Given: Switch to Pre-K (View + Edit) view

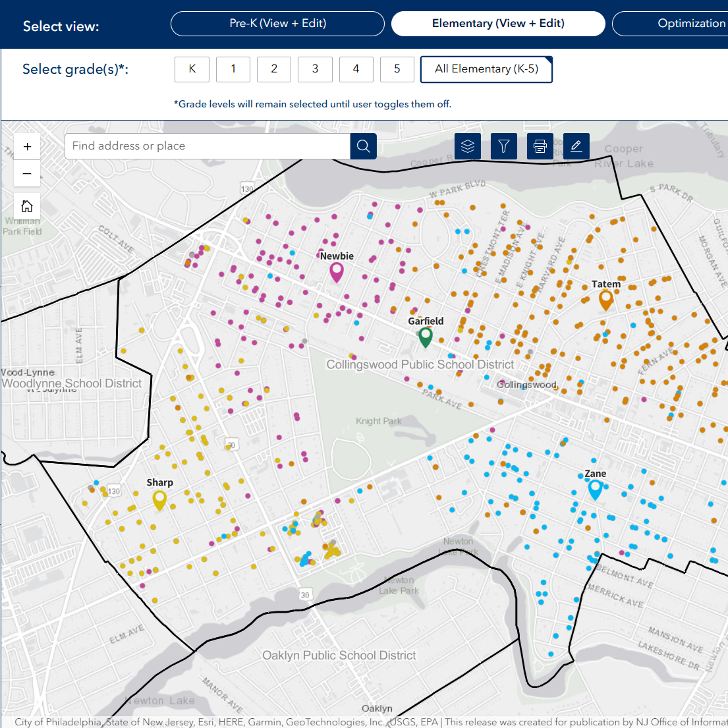Looking at the screenshot, I should coord(277,24).
